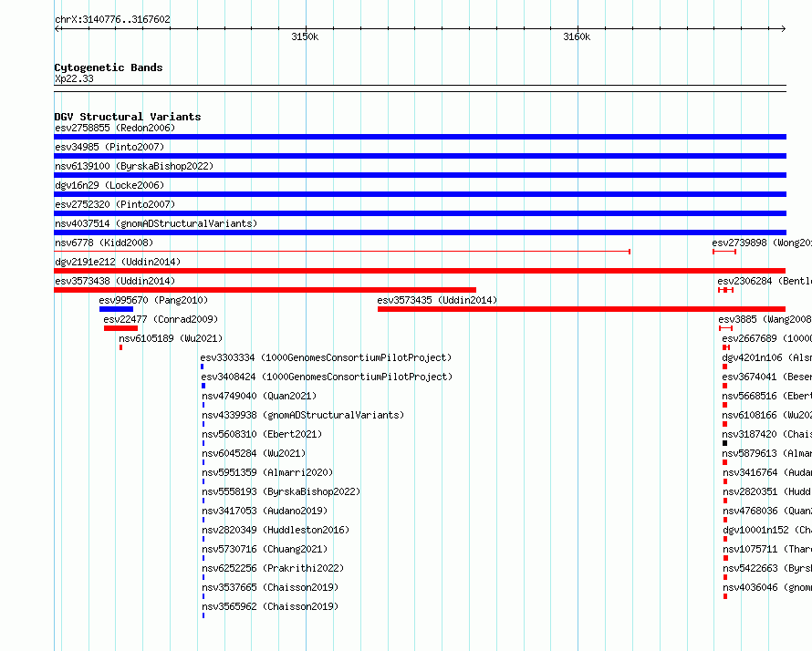The image size is (812, 651).
Task: Open the dgv4201n106 variant label
Action: (766, 357)
